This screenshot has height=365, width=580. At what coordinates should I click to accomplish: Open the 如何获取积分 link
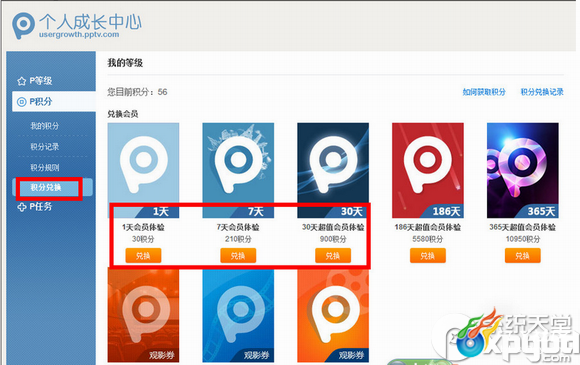click(484, 92)
